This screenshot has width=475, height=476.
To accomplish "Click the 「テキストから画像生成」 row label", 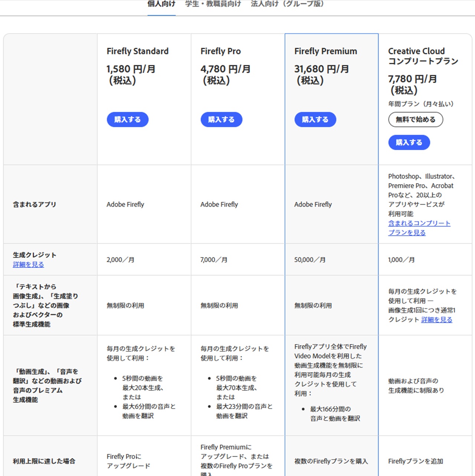I will (46, 305).
